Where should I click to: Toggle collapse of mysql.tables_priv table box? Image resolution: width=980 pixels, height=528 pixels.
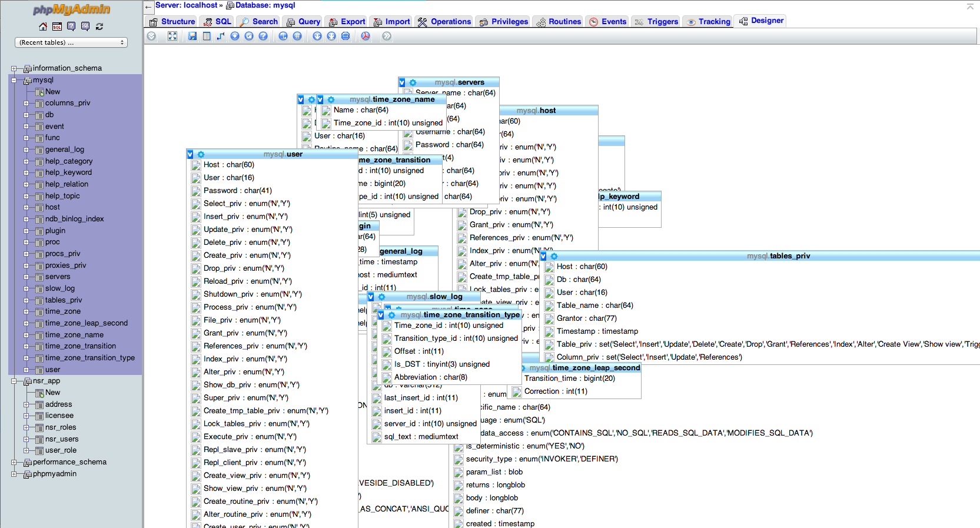(x=543, y=256)
